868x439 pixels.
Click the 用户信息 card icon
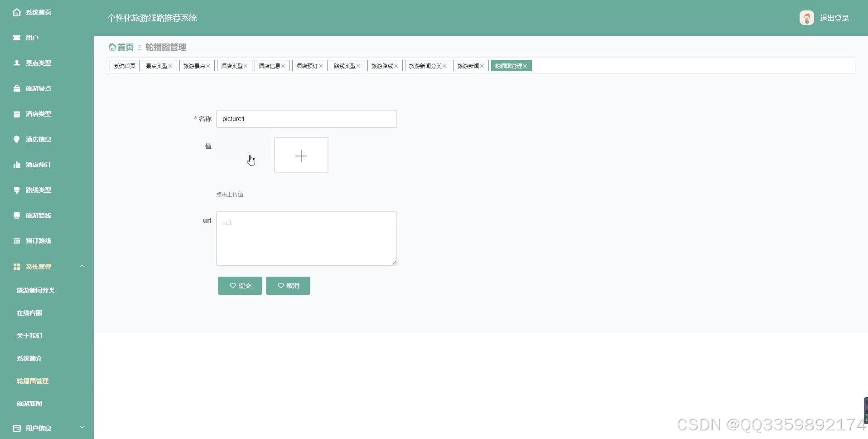(x=17, y=428)
